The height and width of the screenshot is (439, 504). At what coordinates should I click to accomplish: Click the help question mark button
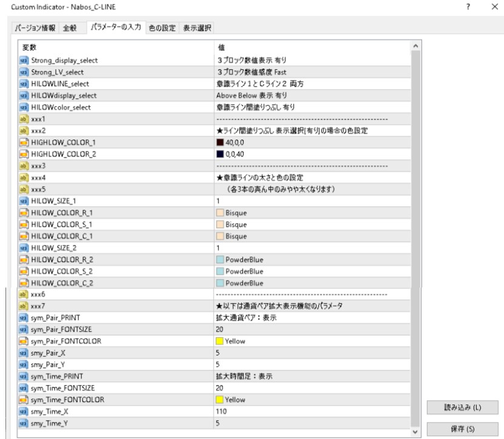tap(468, 7)
